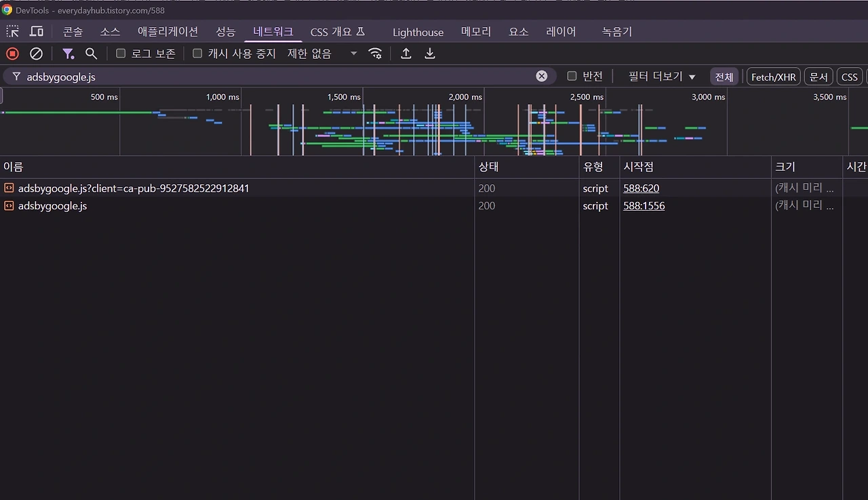Click the filter input field

279,77
